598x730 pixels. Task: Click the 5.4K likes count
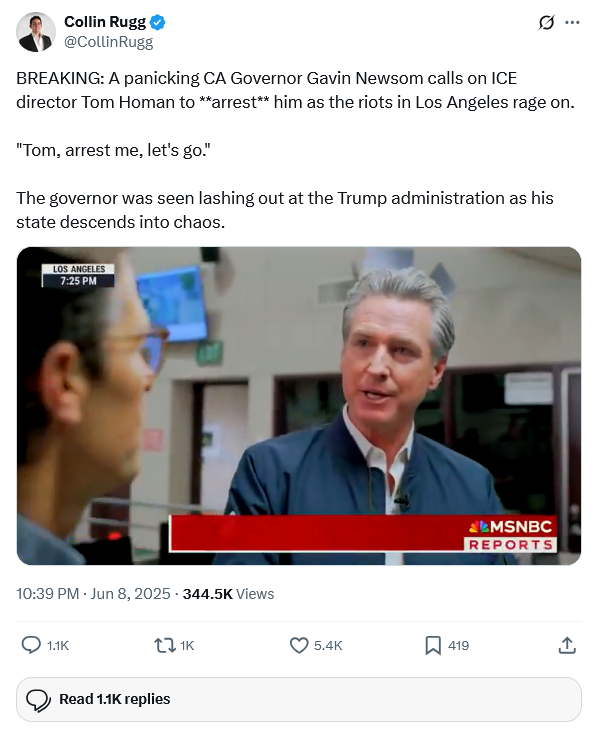(x=328, y=646)
